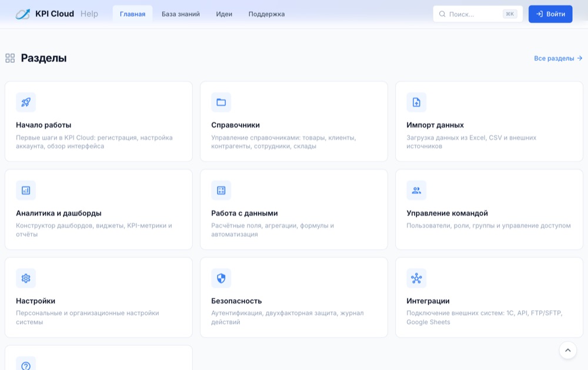Click the calculator icon for Работа с данными

tap(221, 190)
